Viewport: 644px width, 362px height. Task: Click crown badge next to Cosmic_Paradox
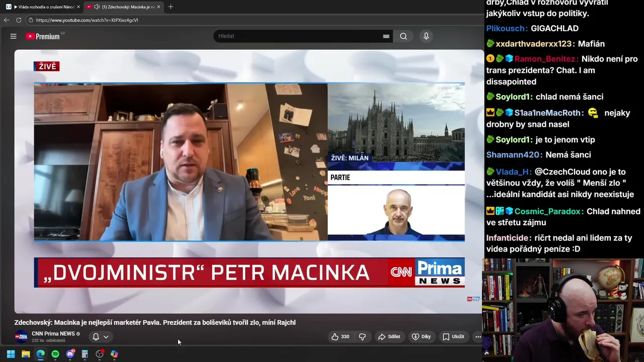491,212
